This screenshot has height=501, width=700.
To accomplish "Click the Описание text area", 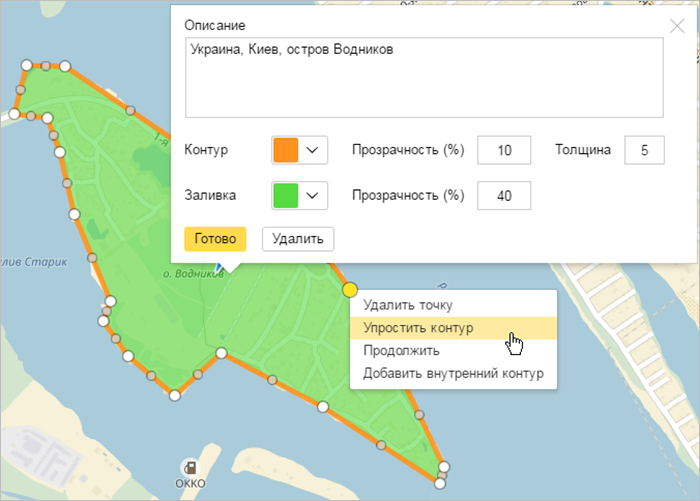I will (x=423, y=78).
